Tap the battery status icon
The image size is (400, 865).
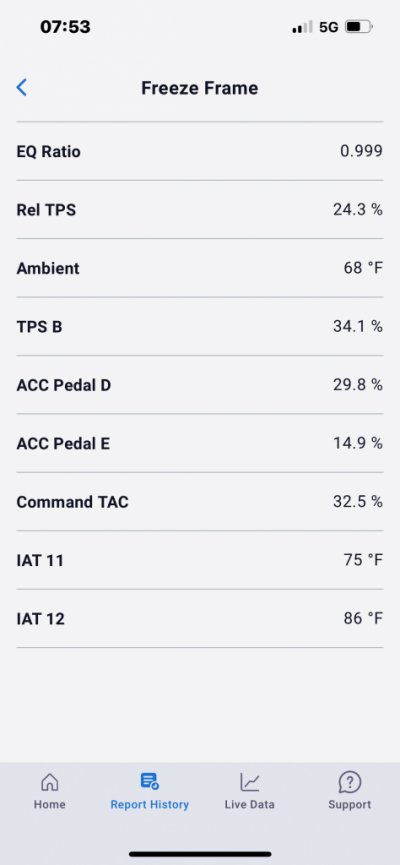click(x=359, y=26)
